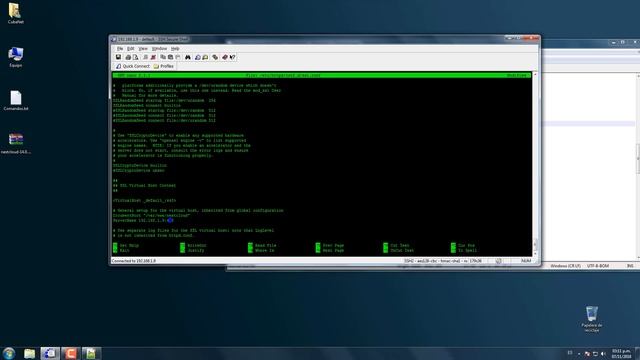The image size is (640, 360).
Task: Click the 'Get Help' nano shortcut
Action: coord(129,245)
